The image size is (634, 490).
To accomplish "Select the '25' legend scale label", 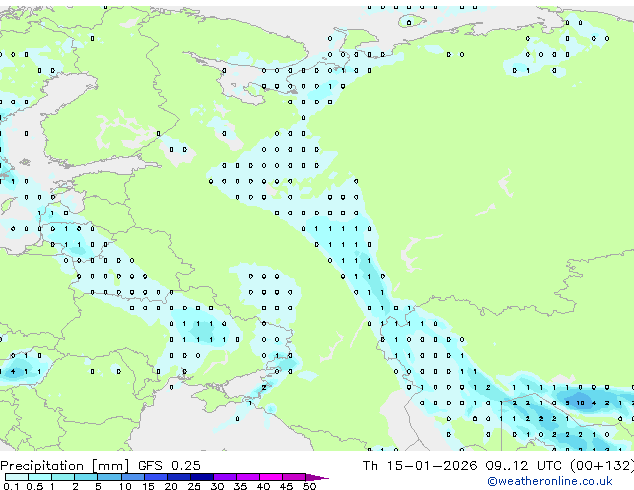I will click(x=194, y=486).
